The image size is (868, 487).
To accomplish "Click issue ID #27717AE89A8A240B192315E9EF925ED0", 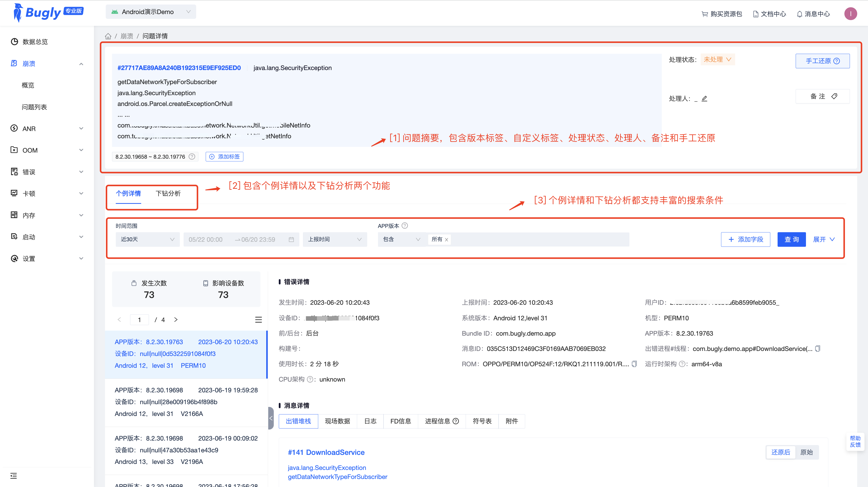I will 179,68.
